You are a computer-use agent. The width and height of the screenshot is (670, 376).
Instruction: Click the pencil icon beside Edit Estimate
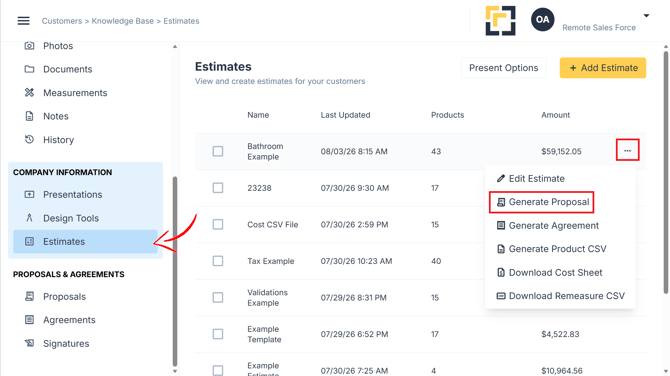pyautogui.click(x=501, y=179)
